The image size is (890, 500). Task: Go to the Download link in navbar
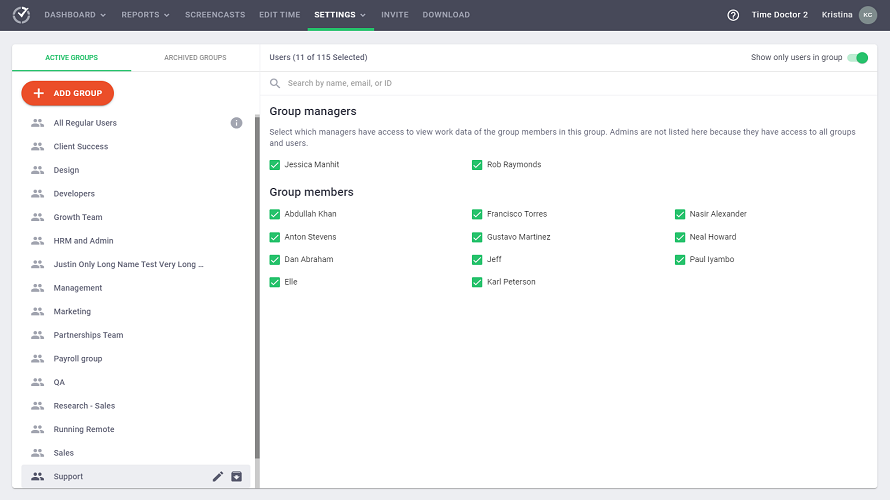[446, 15]
